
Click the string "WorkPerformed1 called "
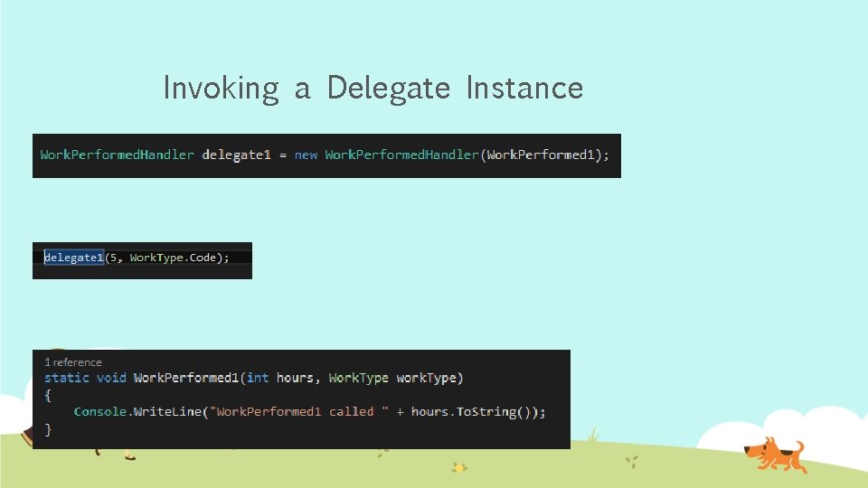(x=299, y=412)
